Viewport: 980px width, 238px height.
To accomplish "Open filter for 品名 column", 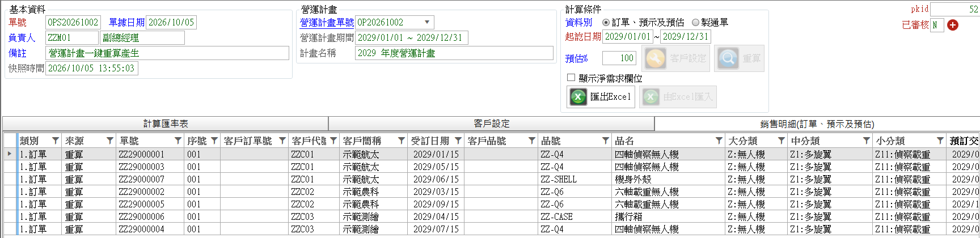I will pyautogui.click(x=719, y=141).
